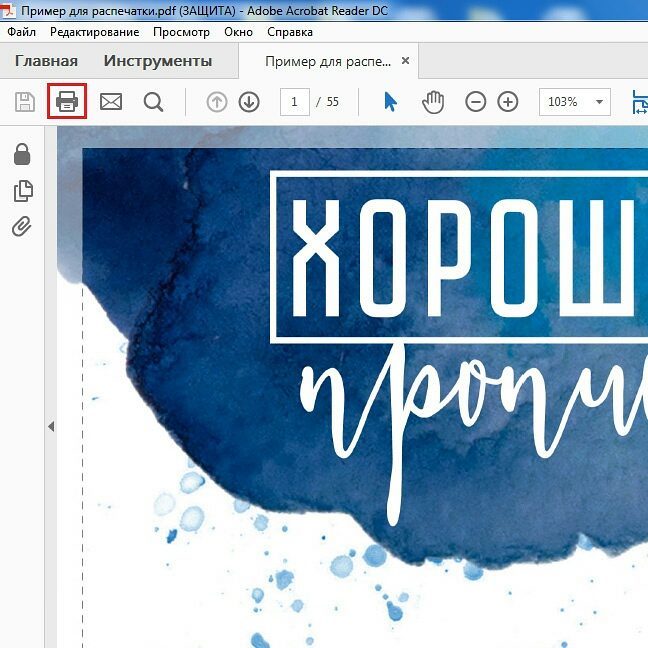Click the Save file floppy disk icon
This screenshot has height=648, width=648.
pos(25,102)
